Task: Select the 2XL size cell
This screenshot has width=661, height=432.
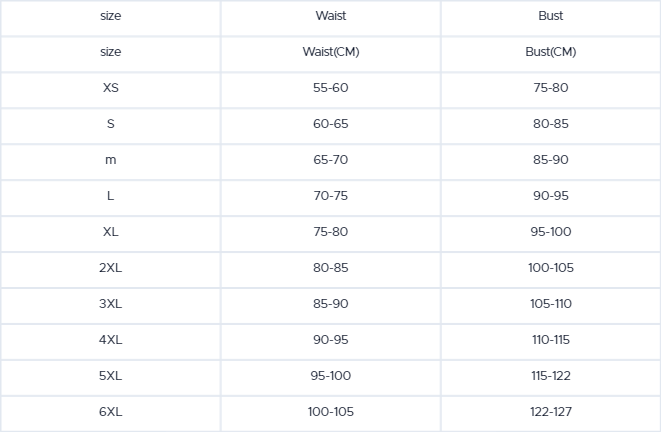Action: tap(110, 268)
